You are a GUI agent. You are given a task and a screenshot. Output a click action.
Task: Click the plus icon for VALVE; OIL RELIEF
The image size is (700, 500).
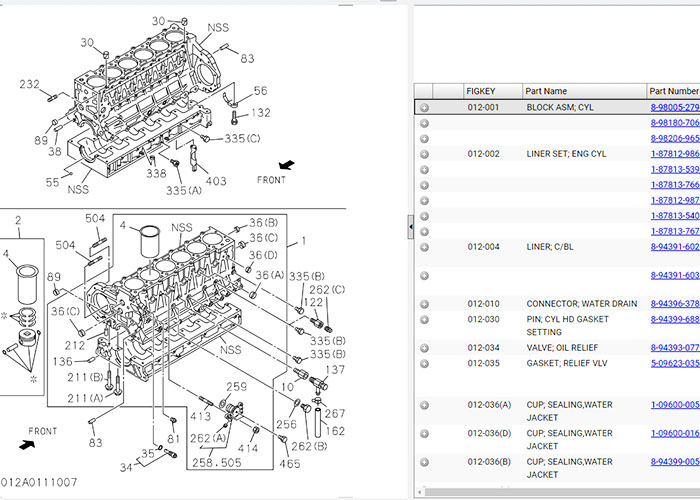pos(424,348)
